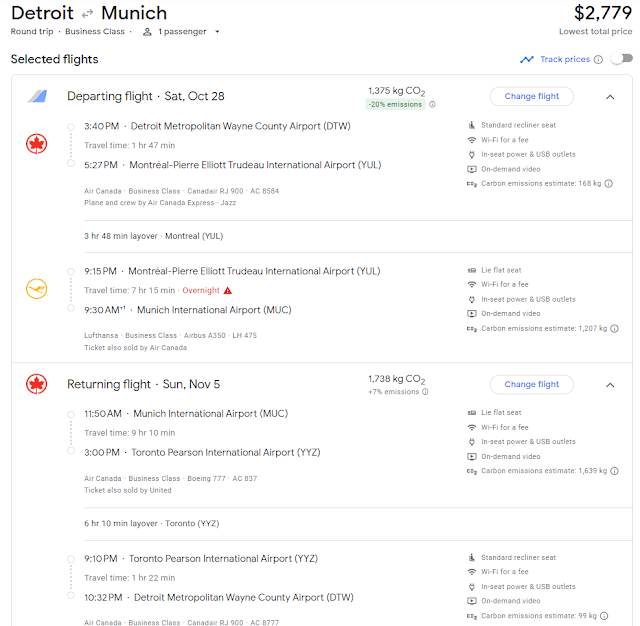Collapse the Departing flight details chevron
This screenshot has height=626, width=640.
pyautogui.click(x=610, y=97)
